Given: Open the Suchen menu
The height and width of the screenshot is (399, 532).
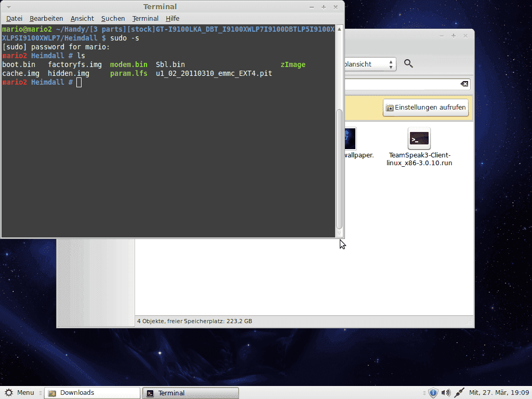Looking at the screenshot, I should point(113,18).
